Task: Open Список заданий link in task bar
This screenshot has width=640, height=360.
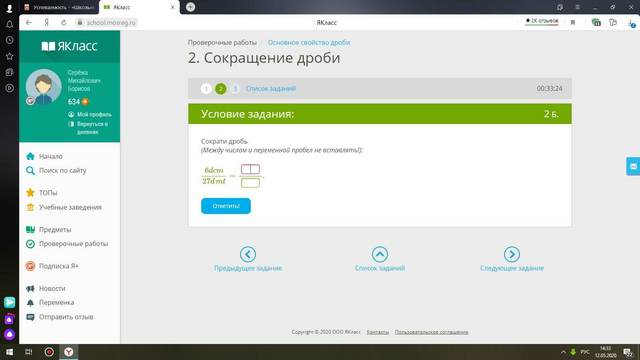Action: pyautogui.click(x=271, y=89)
